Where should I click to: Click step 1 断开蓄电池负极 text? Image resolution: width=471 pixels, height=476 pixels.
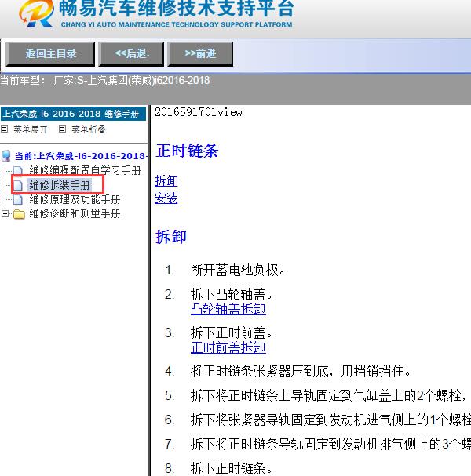click(238, 271)
